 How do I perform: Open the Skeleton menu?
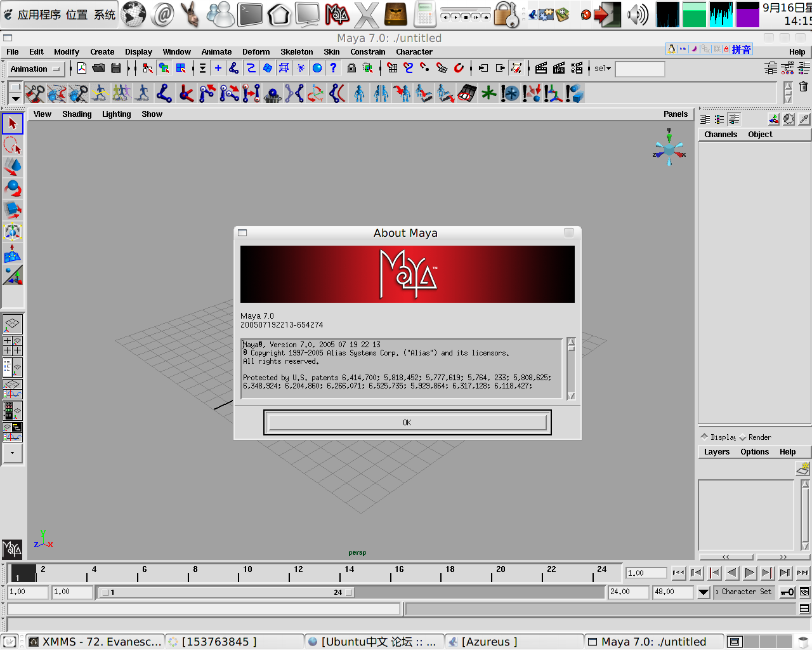(x=297, y=52)
